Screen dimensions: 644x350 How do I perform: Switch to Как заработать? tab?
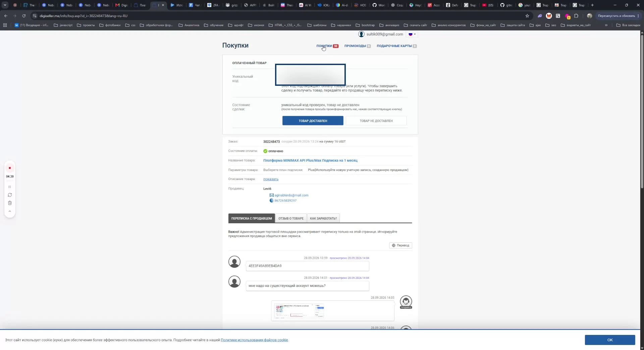point(323,218)
